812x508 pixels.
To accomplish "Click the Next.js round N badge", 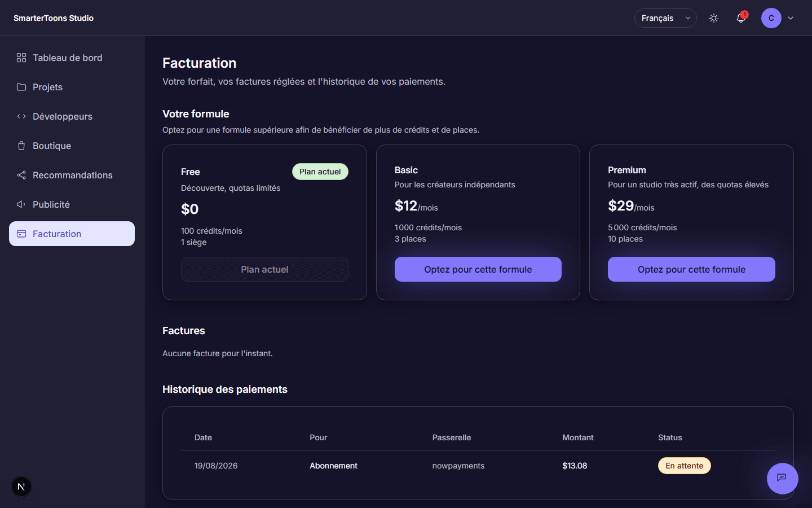I will [21, 487].
